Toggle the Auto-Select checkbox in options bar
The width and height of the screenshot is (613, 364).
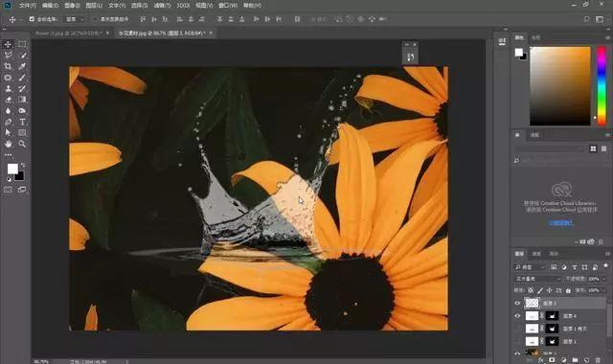coord(32,19)
